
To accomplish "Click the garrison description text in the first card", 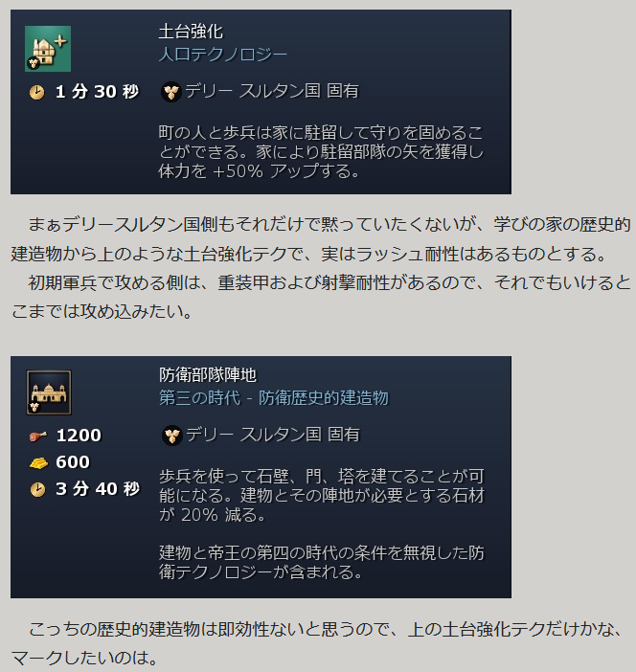I will click(321, 151).
